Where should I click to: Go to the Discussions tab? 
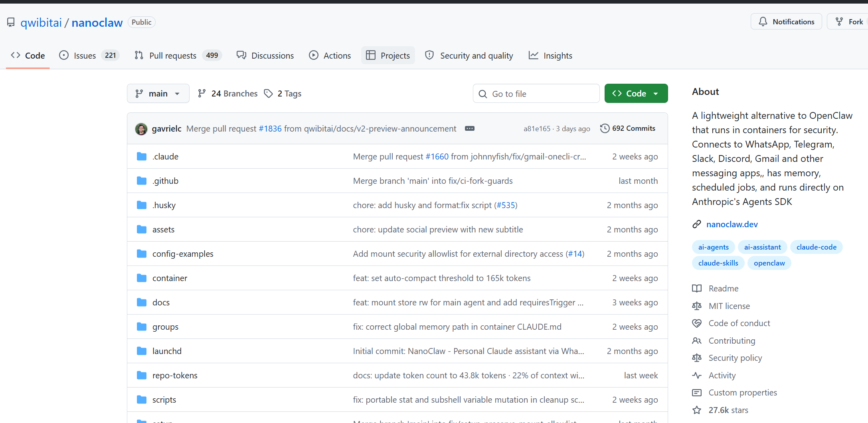pyautogui.click(x=265, y=55)
